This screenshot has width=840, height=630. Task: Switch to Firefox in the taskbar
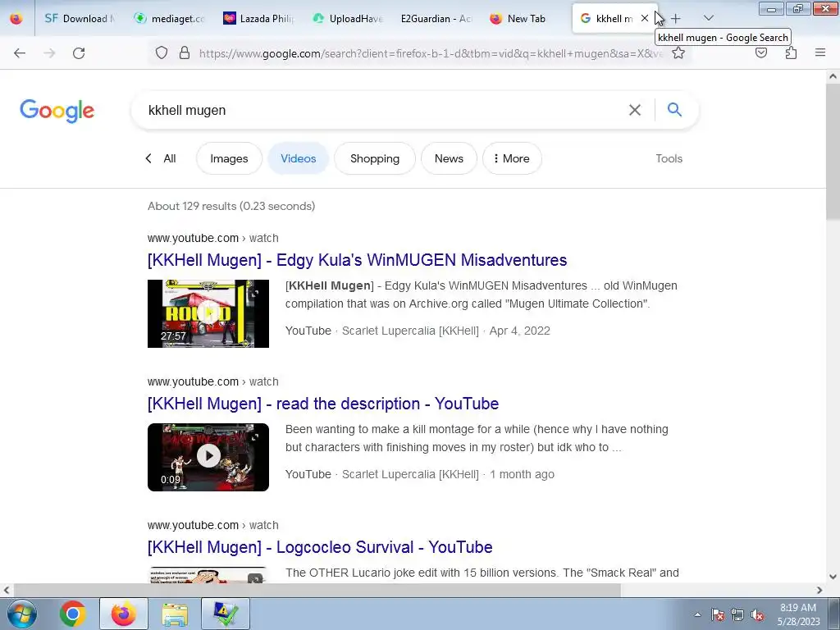(124, 614)
